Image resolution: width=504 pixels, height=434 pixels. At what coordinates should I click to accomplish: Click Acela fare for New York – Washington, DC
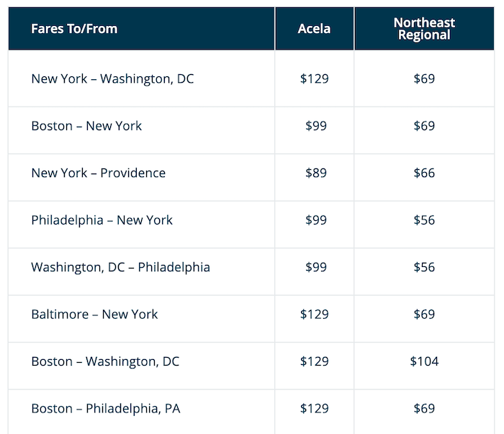pyautogui.click(x=314, y=78)
